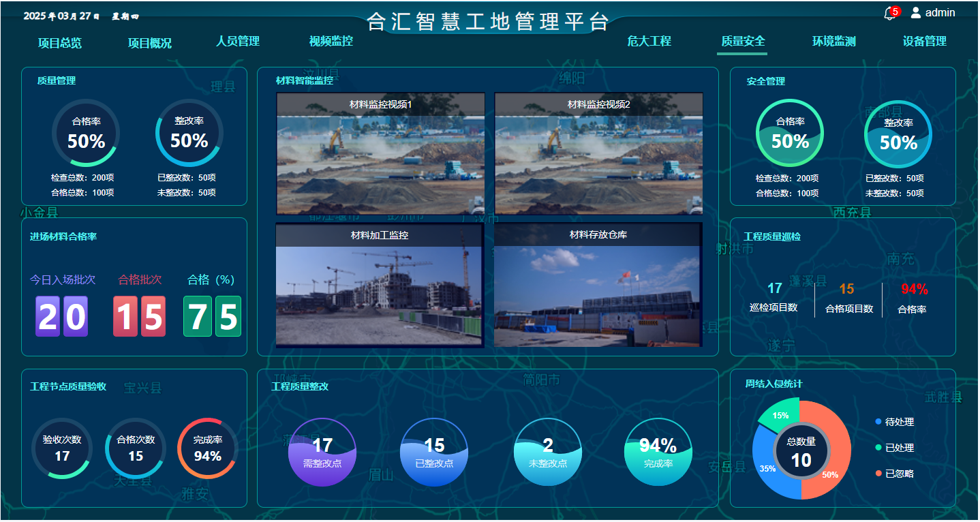Click the orange 50% donut chart slice
Image resolution: width=980 pixels, height=522 pixels.
click(x=833, y=450)
